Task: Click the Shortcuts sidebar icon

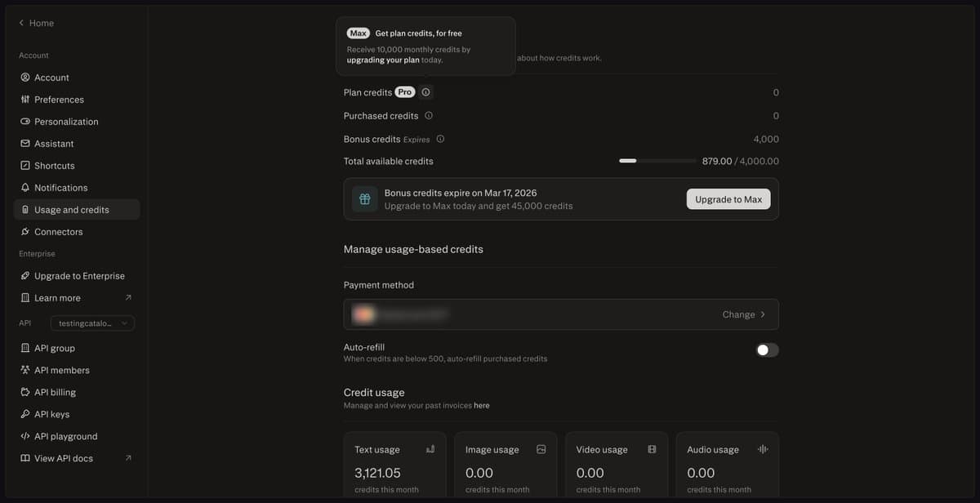Action: click(26, 165)
